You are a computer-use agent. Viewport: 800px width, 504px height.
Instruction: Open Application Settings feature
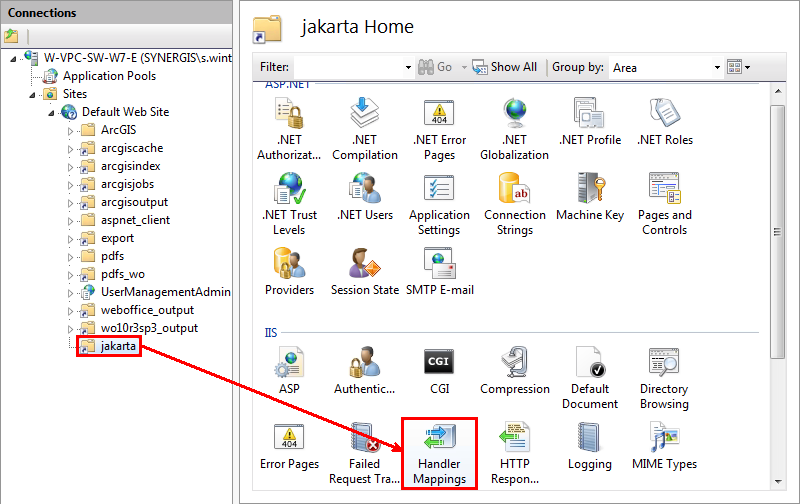(x=439, y=204)
